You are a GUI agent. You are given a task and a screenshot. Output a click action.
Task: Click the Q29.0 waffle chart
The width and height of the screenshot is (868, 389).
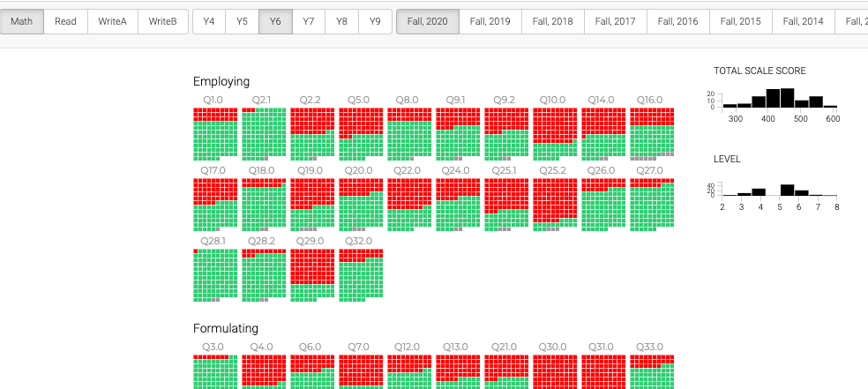[x=312, y=274]
